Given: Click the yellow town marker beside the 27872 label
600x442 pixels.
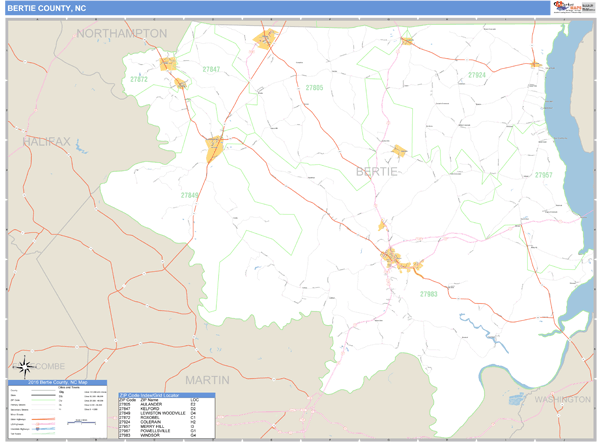Looking at the screenshot, I should (167, 64).
